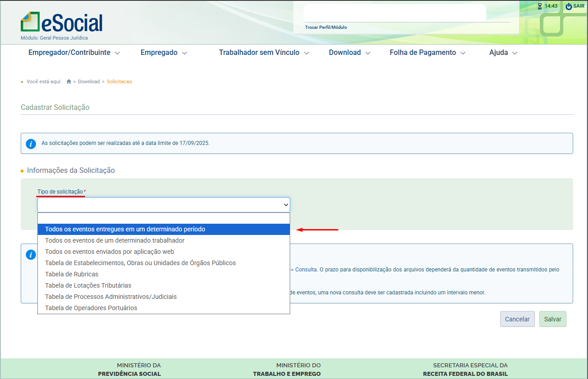Image resolution: width=588 pixels, height=379 pixels.
Task: Click the SAIR power icon
Action: click(569, 6)
